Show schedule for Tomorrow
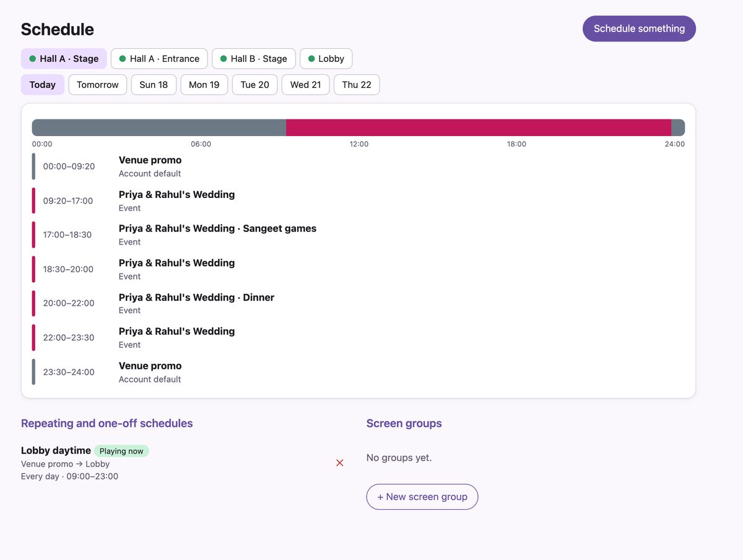Image resolution: width=743 pixels, height=560 pixels. [98, 85]
